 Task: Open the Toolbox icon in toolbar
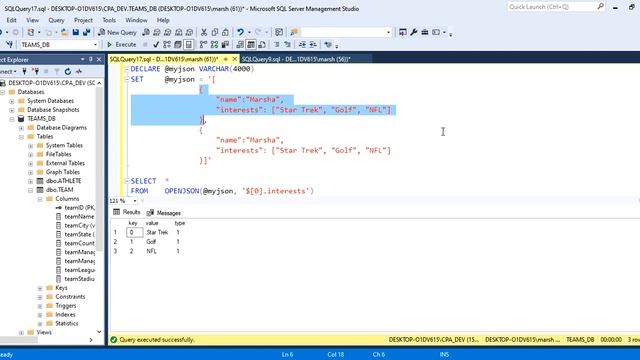[x=424, y=32]
